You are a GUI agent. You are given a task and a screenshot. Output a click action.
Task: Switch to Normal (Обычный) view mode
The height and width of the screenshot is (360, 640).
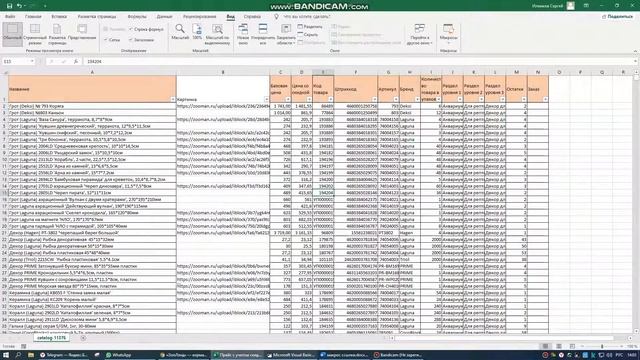tap(12, 33)
